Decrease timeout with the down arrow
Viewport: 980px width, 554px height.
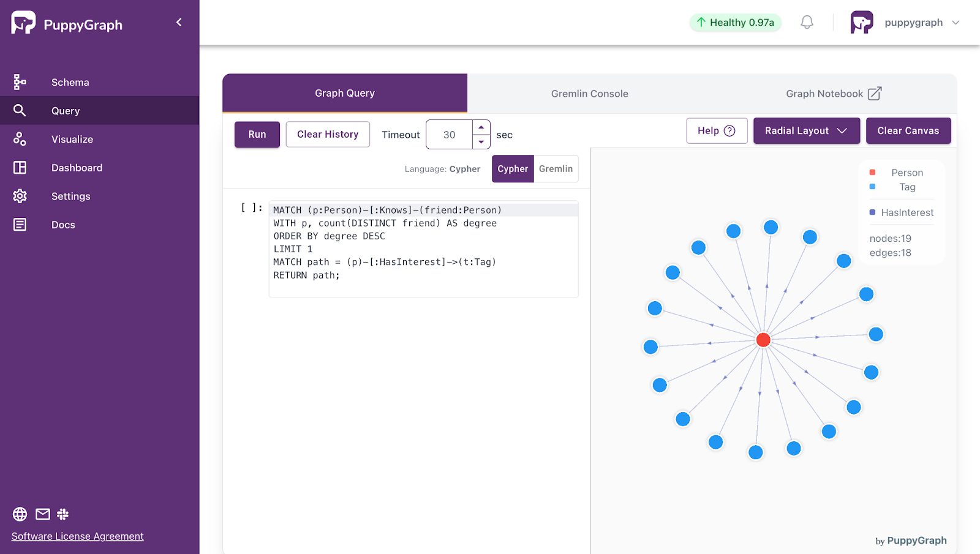tap(481, 142)
